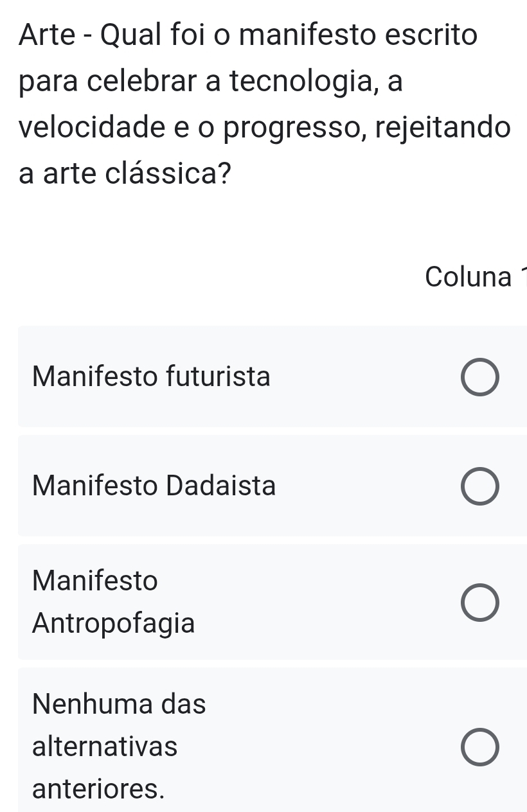Image resolution: width=527 pixels, height=812 pixels.
Task: Click the Manifesto futurista option label
Action: (151, 376)
